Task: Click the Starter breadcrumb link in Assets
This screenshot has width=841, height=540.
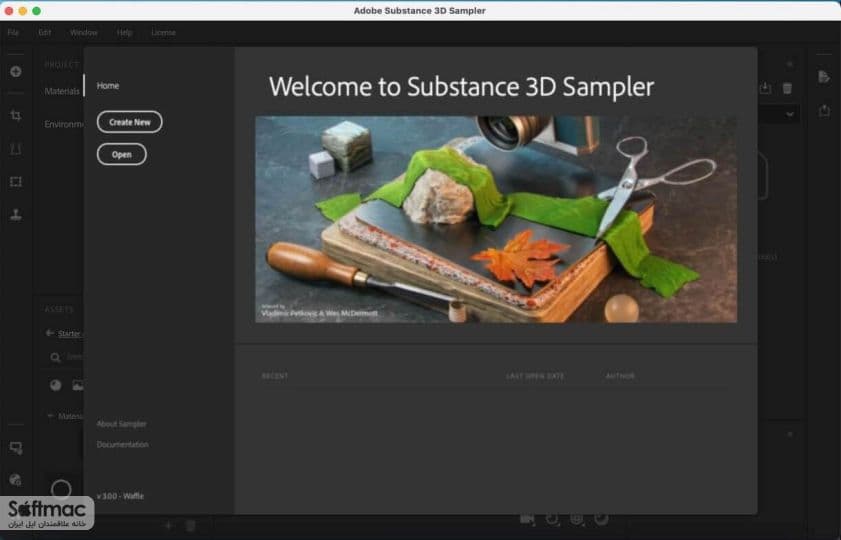Action: [x=69, y=334]
